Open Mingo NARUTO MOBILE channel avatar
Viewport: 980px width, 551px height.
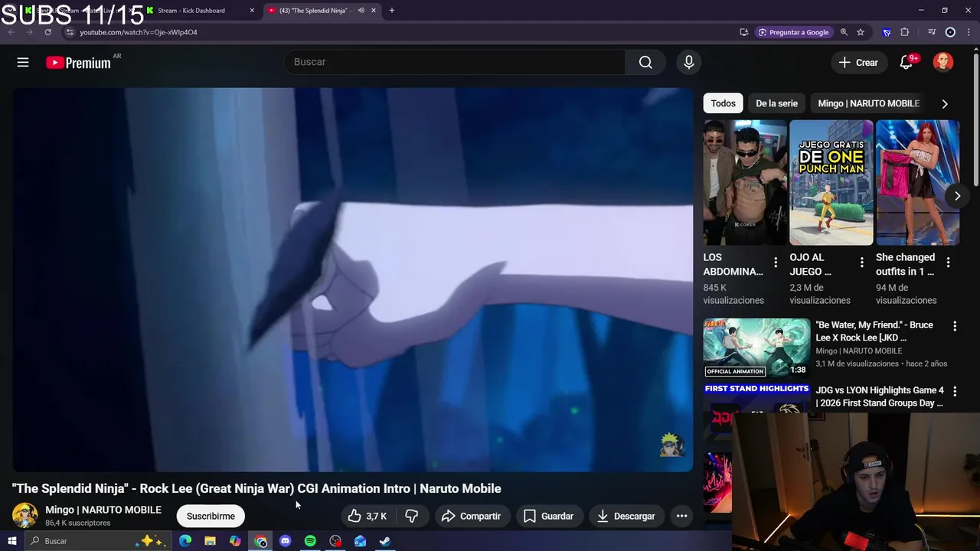[24, 515]
